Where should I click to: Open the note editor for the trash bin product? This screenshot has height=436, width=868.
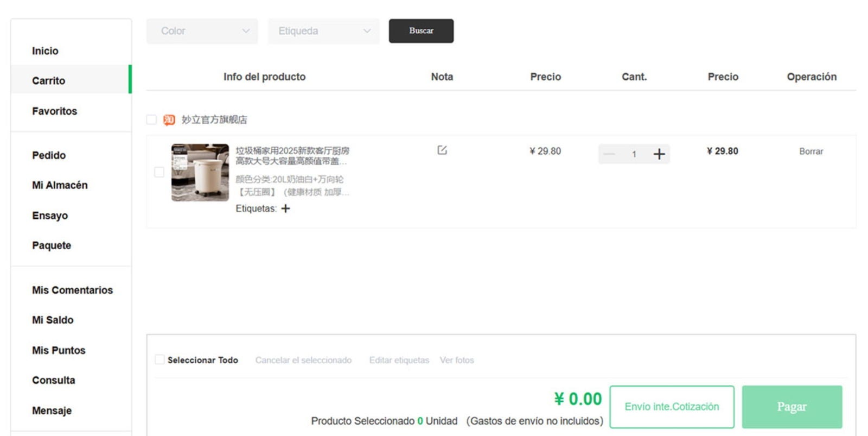point(442,150)
